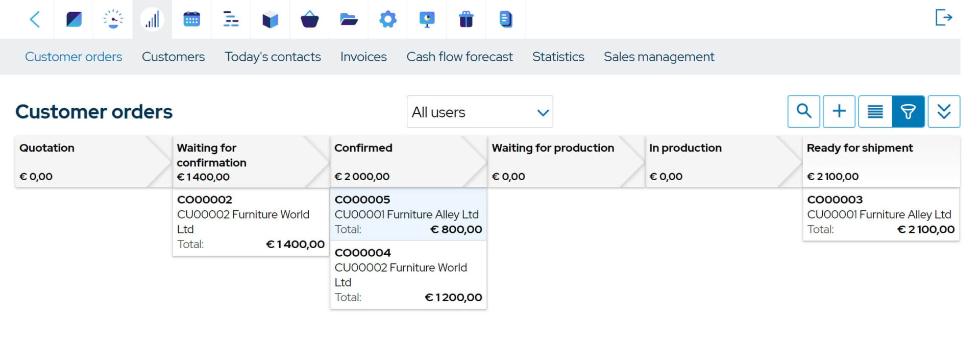Go to Cash flow forecast tab
980x339 pixels.
(x=459, y=57)
